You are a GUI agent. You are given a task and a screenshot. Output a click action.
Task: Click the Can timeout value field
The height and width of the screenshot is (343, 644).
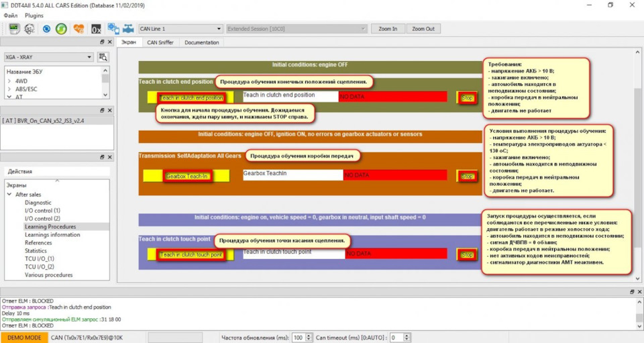(x=396, y=338)
